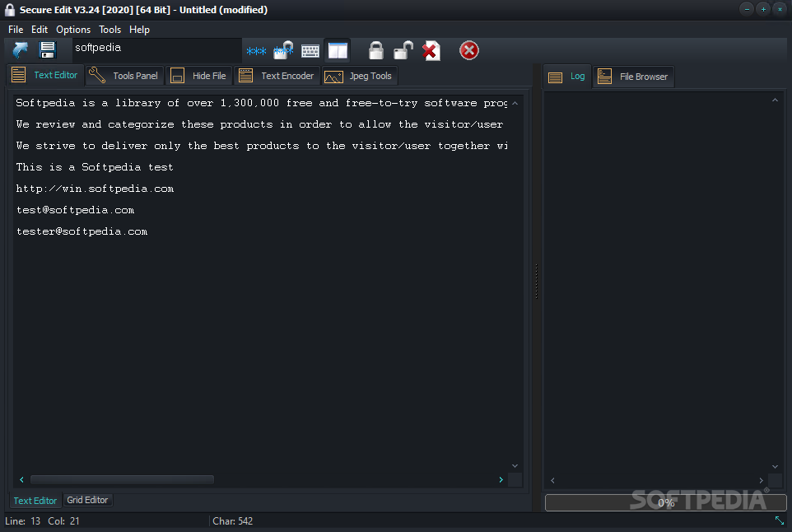The image size is (792, 532).
Task: Open the File menu
Action: 16,30
